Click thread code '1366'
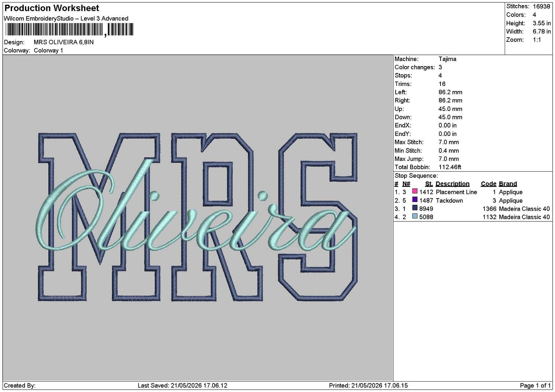 [489, 209]
